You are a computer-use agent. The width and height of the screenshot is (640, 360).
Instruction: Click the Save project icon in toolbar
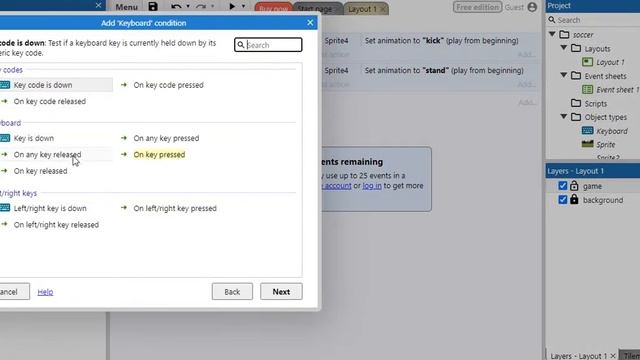(153, 7)
